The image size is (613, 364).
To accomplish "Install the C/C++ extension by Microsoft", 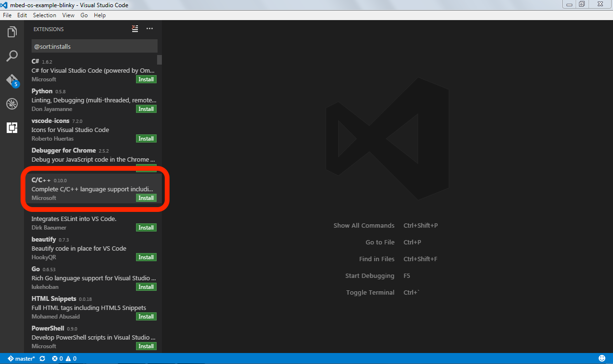I will [146, 198].
